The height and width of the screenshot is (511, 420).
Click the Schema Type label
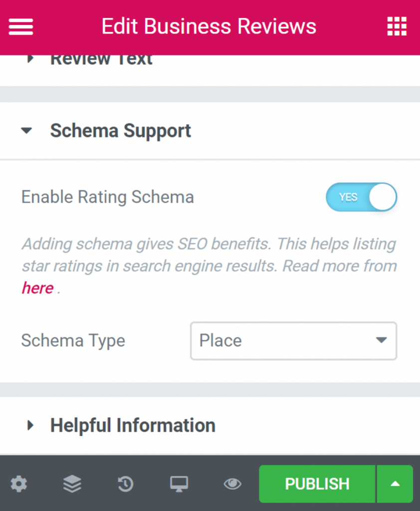point(73,341)
